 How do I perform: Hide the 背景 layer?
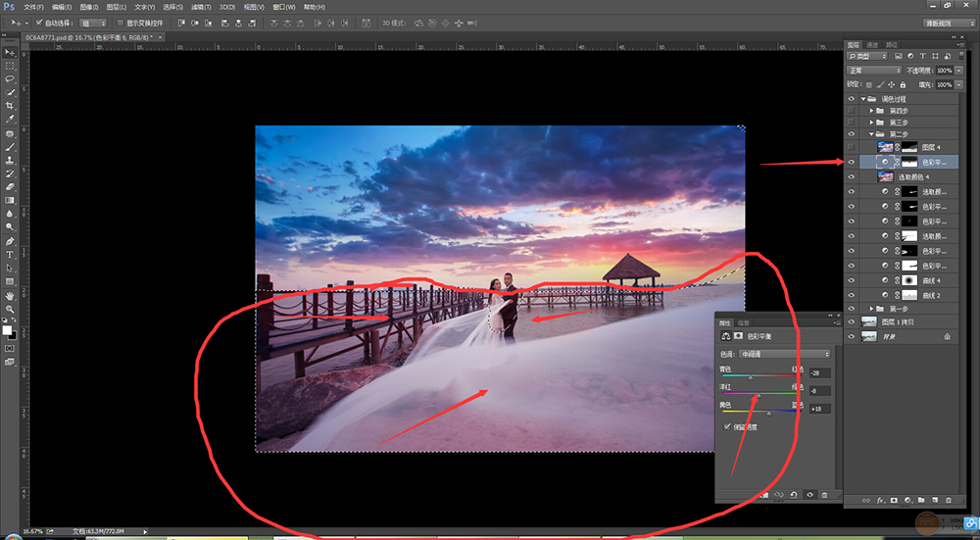(851, 336)
